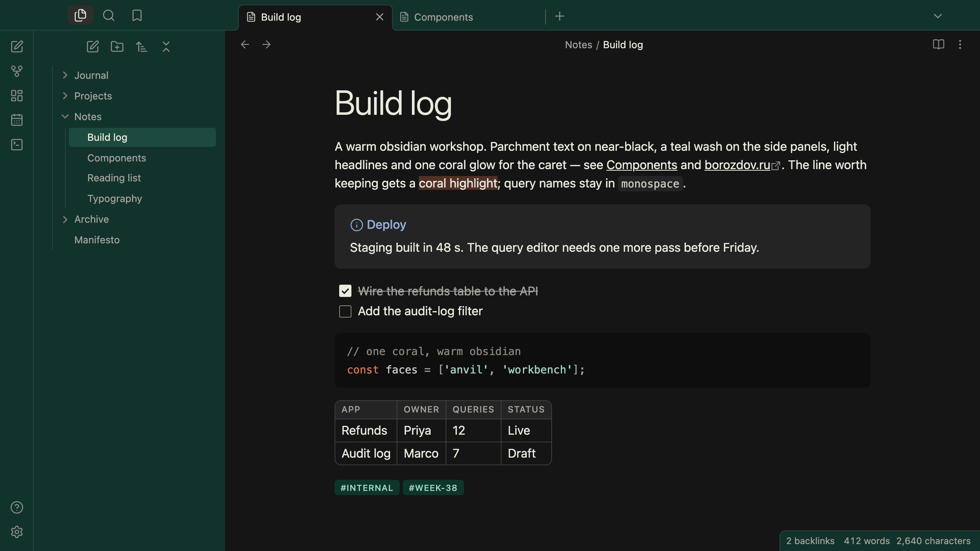
Task: Navigate back with left arrow
Action: click(x=245, y=44)
